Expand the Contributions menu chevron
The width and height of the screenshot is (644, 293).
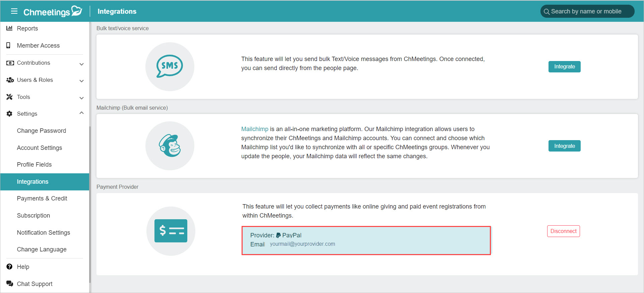(81, 64)
